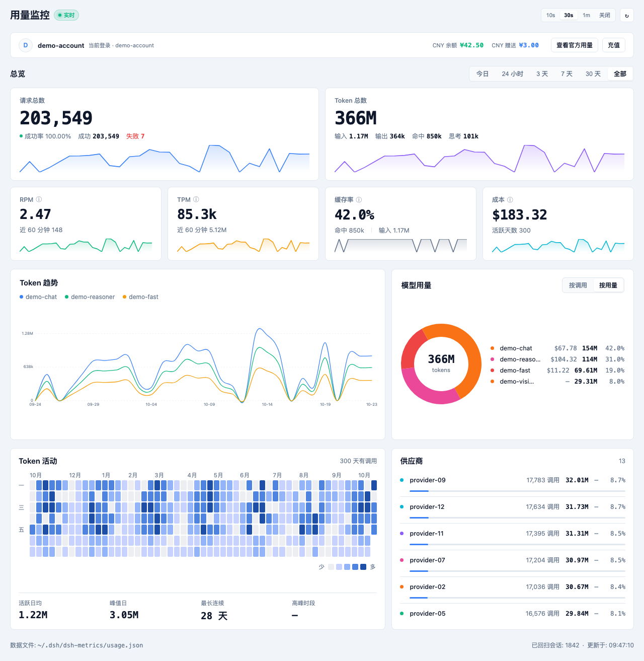Click the 实时 live status badge
The width and height of the screenshot is (644, 661).
pos(66,15)
